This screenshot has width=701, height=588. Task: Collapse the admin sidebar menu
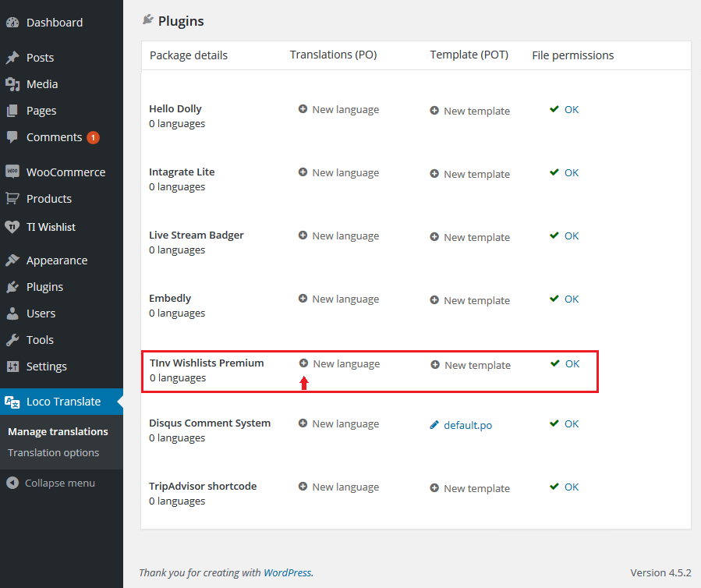(x=51, y=483)
